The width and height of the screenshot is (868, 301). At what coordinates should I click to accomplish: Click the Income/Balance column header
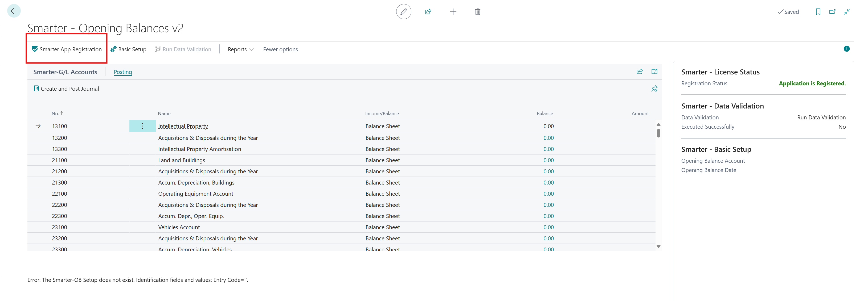382,114
